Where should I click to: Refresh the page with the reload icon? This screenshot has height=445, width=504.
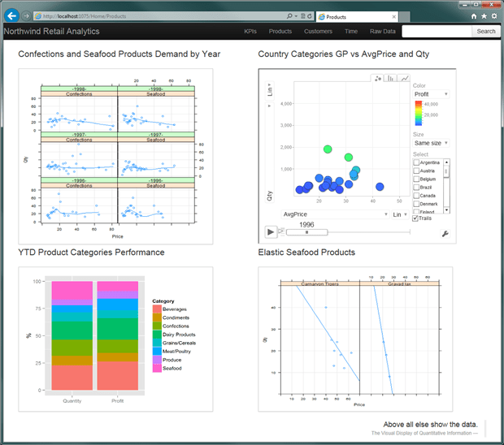(x=309, y=15)
